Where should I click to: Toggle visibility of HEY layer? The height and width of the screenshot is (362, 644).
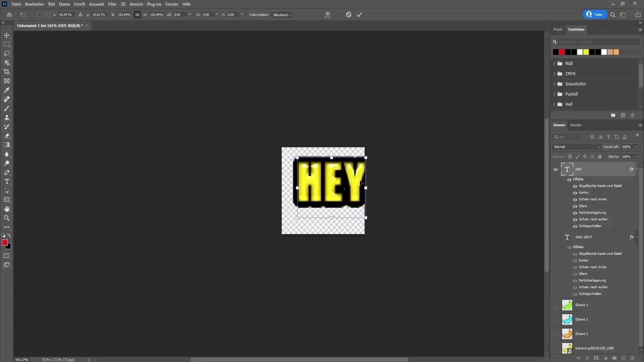click(x=556, y=169)
